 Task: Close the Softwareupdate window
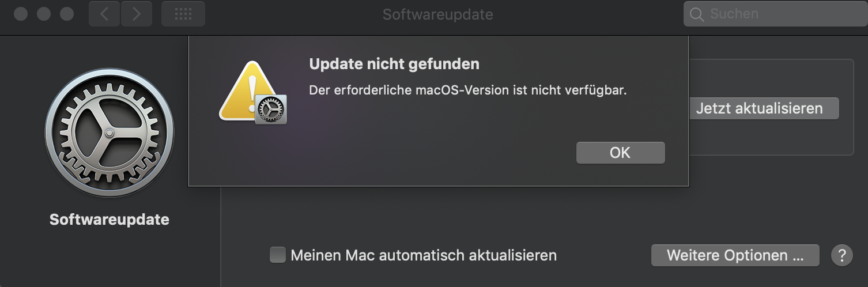click(x=21, y=14)
